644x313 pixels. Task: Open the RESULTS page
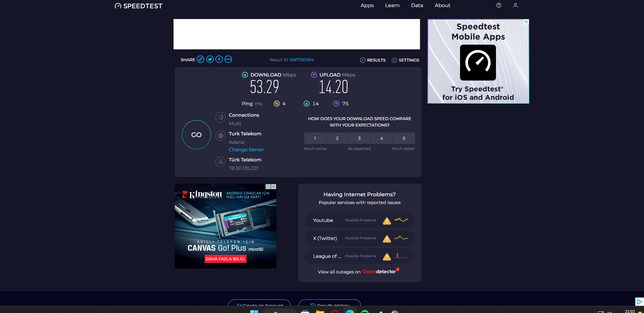pos(373,60)
